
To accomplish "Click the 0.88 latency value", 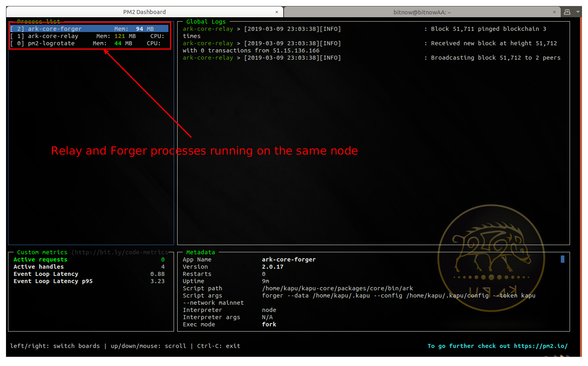I will coord(158,274).
